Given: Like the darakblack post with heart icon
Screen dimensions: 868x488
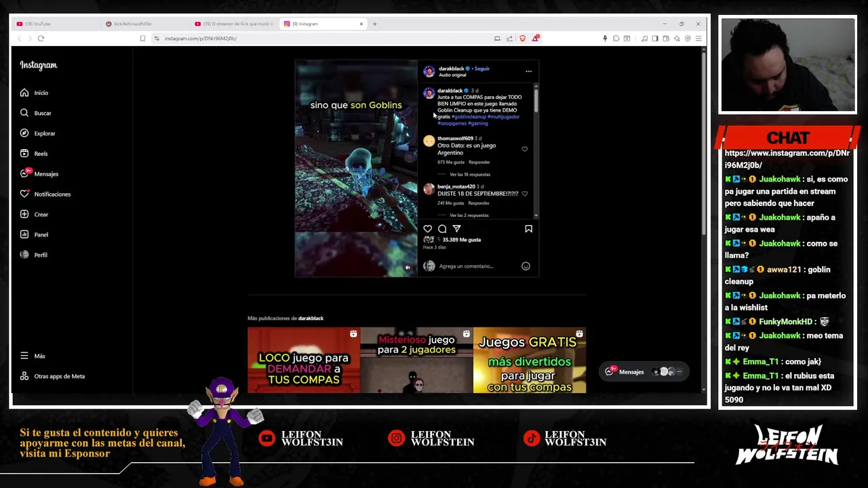Looking at the screenshot, I should (x=428, y=229).
